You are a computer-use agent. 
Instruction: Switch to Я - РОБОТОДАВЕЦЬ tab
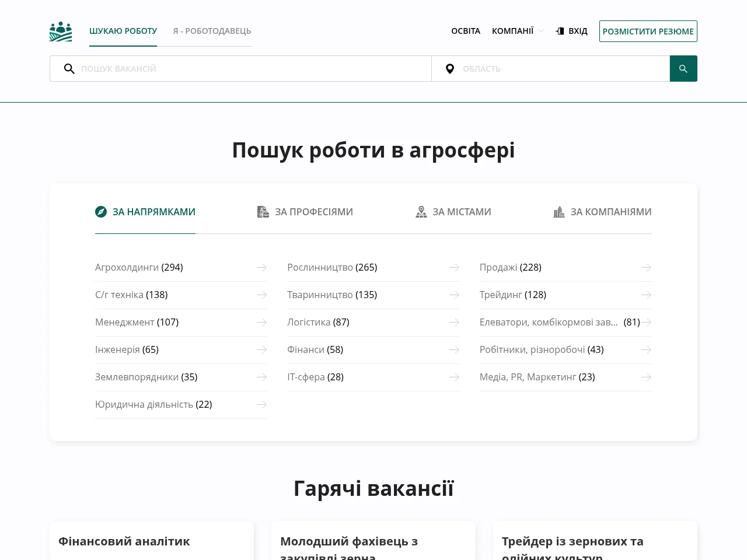pyautogui.click(x=212, y=31)
